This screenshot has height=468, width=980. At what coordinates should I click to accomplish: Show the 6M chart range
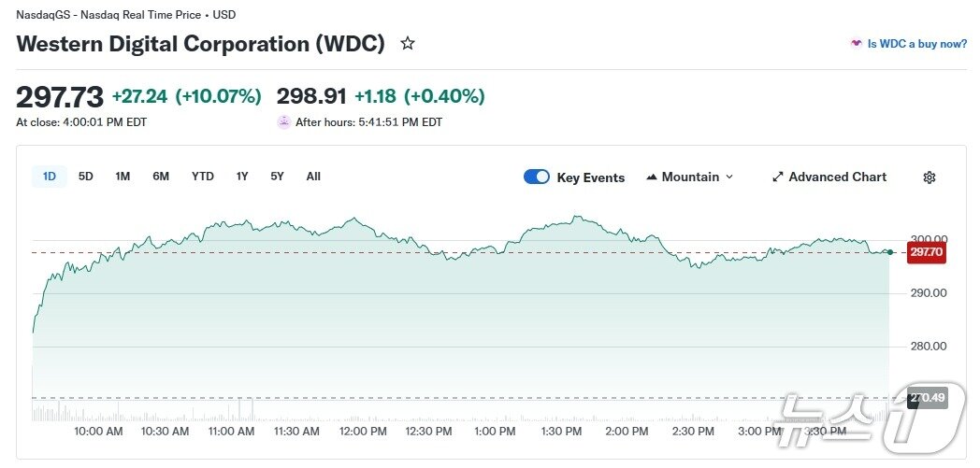click(x=161, y=177)
